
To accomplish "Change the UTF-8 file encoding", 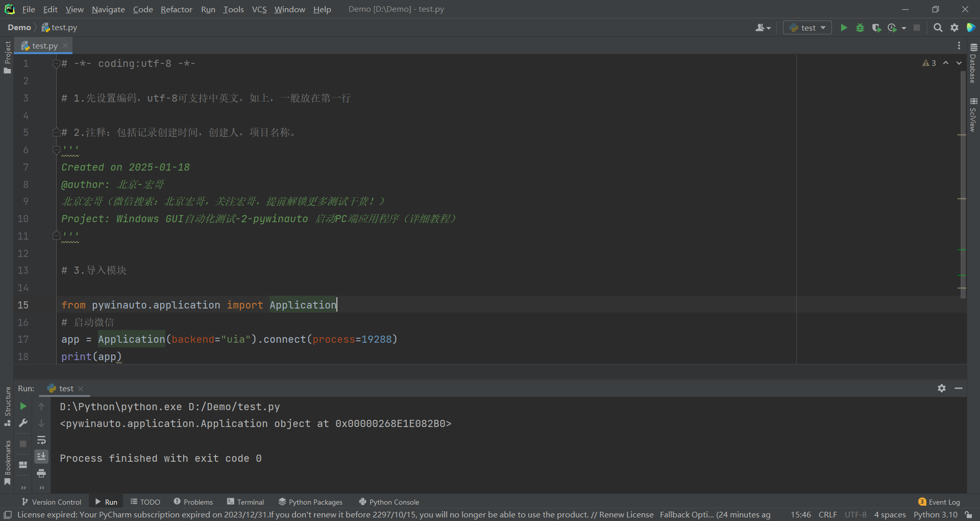I will tap(855, 515).
